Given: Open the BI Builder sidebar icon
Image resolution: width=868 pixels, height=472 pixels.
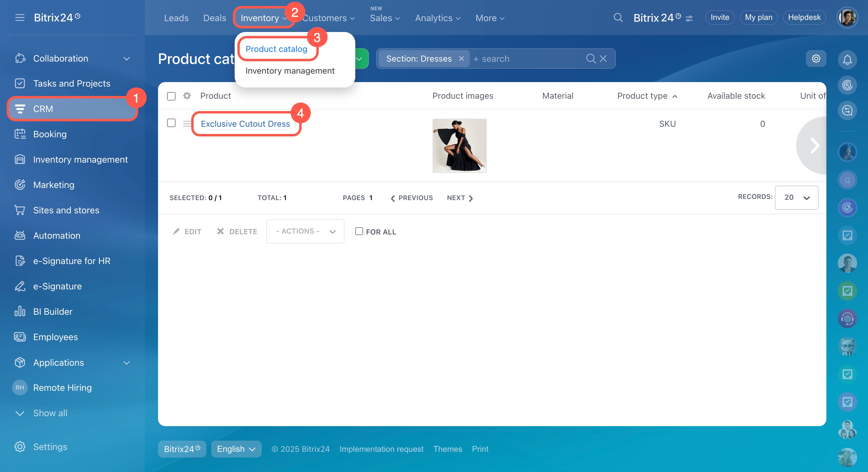Looking at the screenshot, I should coord(20,311).
